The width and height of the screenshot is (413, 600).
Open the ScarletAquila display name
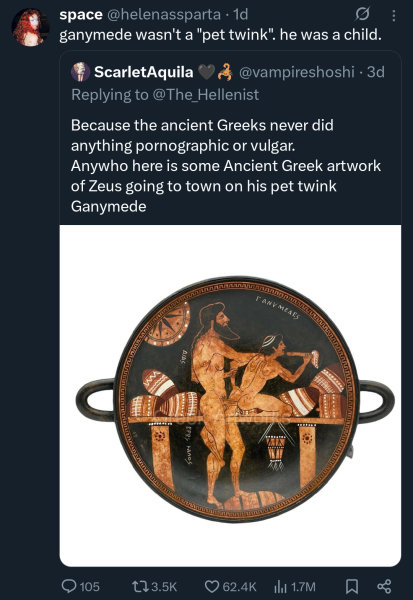(144, 72)
